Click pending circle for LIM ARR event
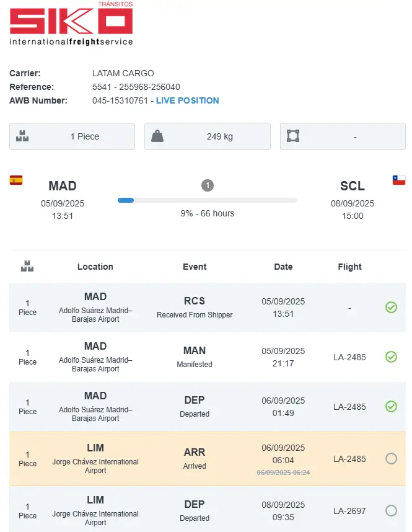Viewport: 412px width, 532px height. [391, 459]
